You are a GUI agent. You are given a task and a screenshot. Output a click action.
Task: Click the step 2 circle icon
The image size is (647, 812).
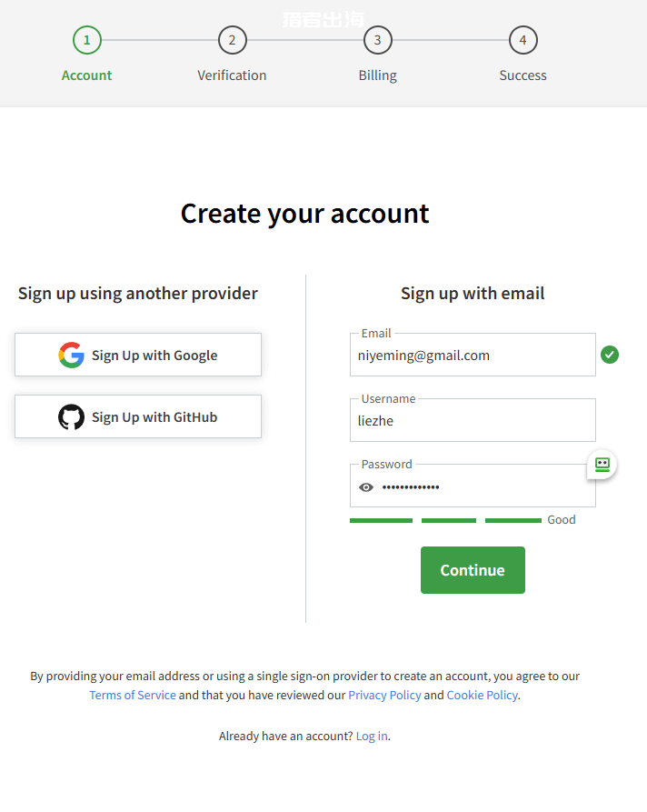[233, 40]
